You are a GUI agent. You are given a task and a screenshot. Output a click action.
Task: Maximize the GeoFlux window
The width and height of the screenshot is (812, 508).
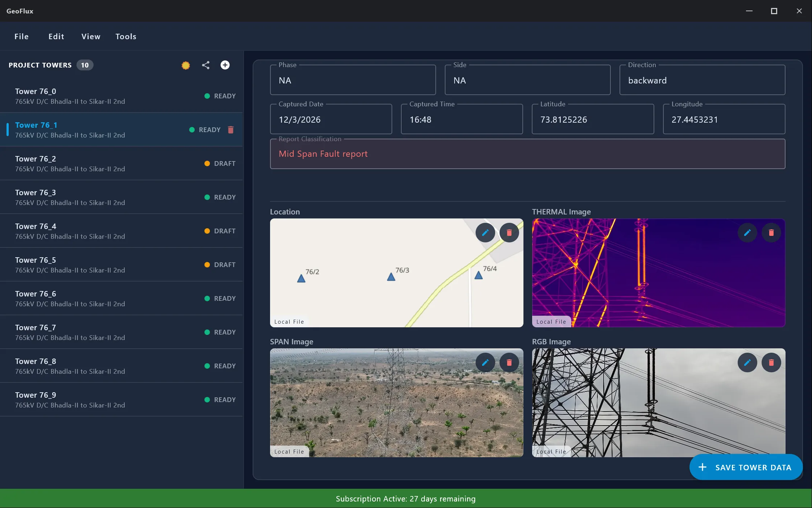pos(774,11)
